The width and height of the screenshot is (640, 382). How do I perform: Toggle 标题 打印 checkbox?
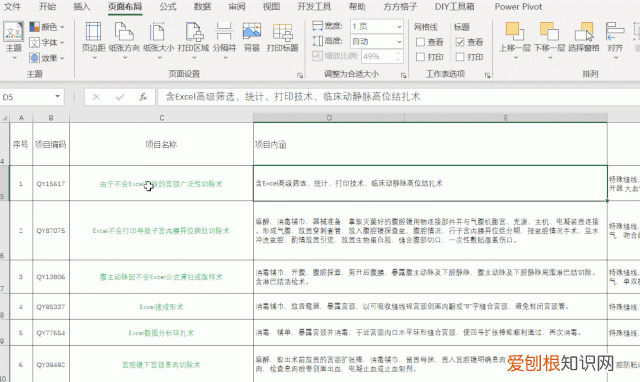tap(460, 57)
